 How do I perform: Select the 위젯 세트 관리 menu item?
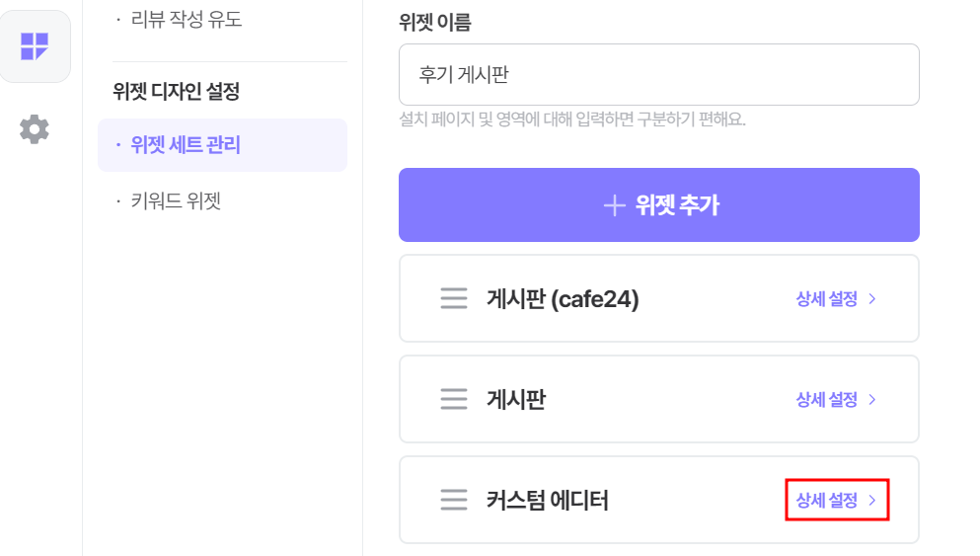pos(222,145)
